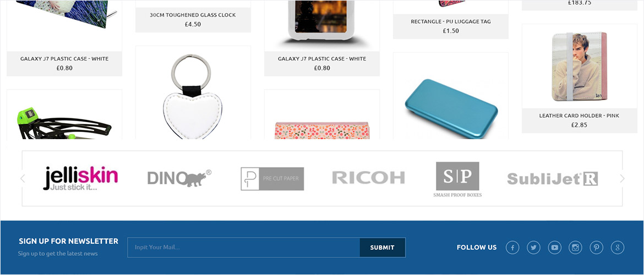Viewport: 644px width, 275px height.
Task: Open the Smash Proof Boxes logo
Action: pos(457,179)
